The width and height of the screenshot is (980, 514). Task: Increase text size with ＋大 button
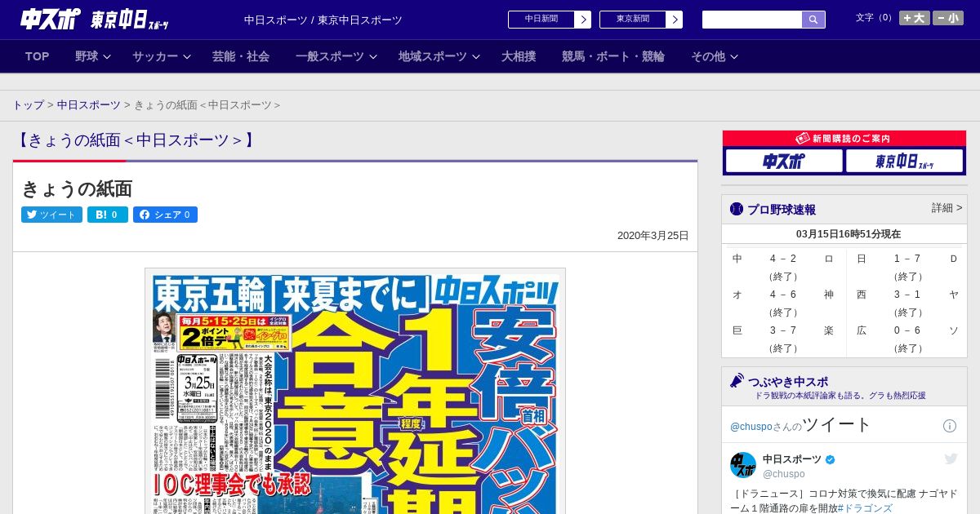coord(915,18)
